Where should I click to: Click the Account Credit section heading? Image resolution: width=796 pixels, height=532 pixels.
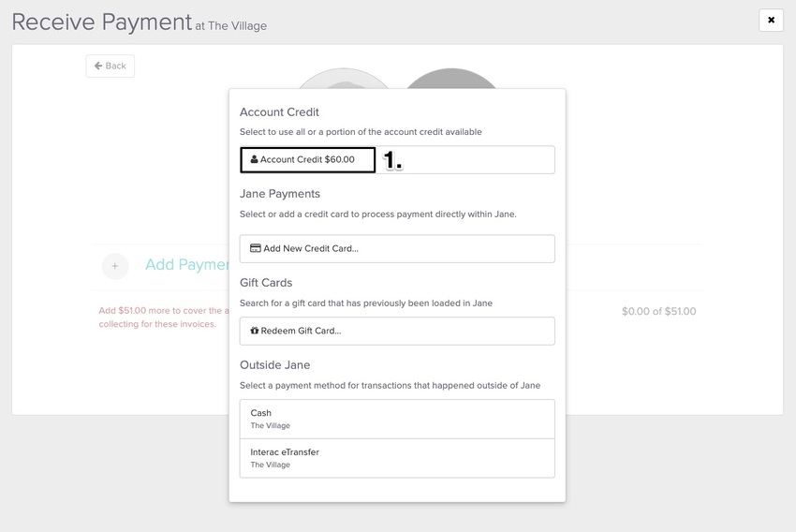tap(279, 112)
